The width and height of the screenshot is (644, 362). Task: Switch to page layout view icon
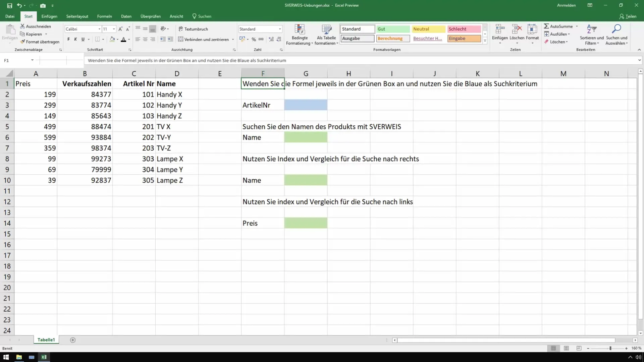pos(566,348)
